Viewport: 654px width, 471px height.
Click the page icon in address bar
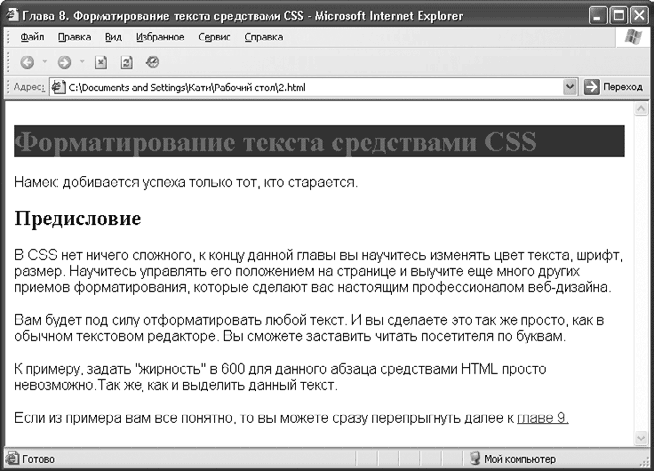click(58, 88)
